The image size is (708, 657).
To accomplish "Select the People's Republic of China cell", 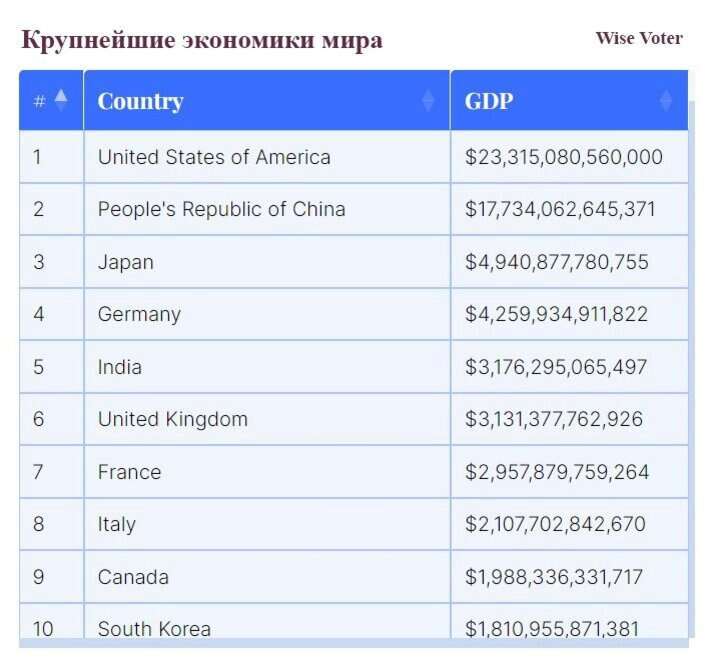I will 221,209.
